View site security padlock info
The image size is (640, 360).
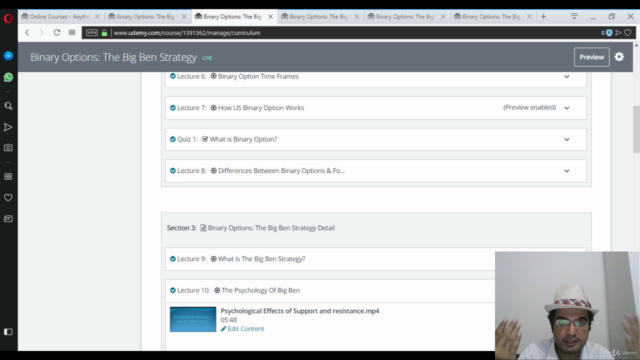coord(104,33)
